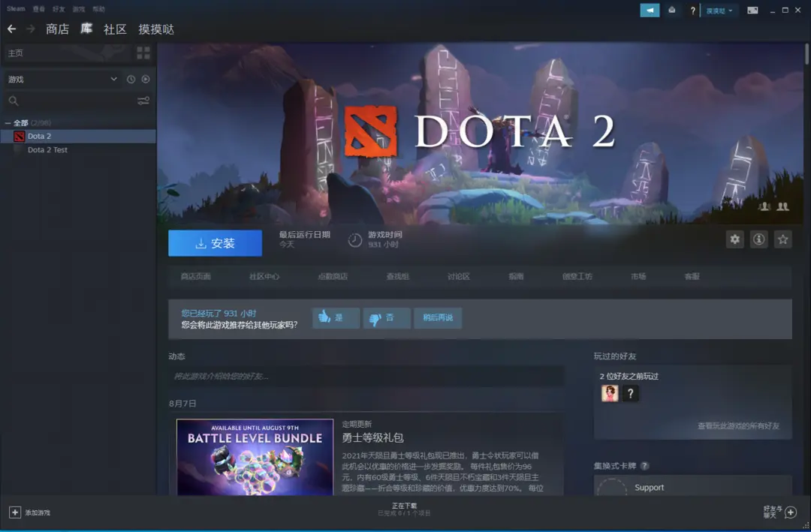Open the 帮助 menu

pos(99,9)
